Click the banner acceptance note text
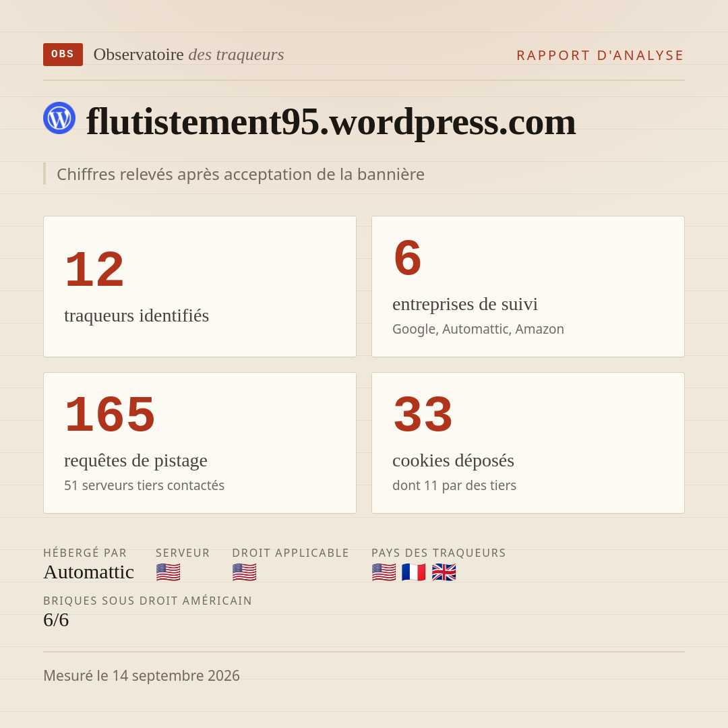This screenshot has height=728, width=728. point(241,174)
